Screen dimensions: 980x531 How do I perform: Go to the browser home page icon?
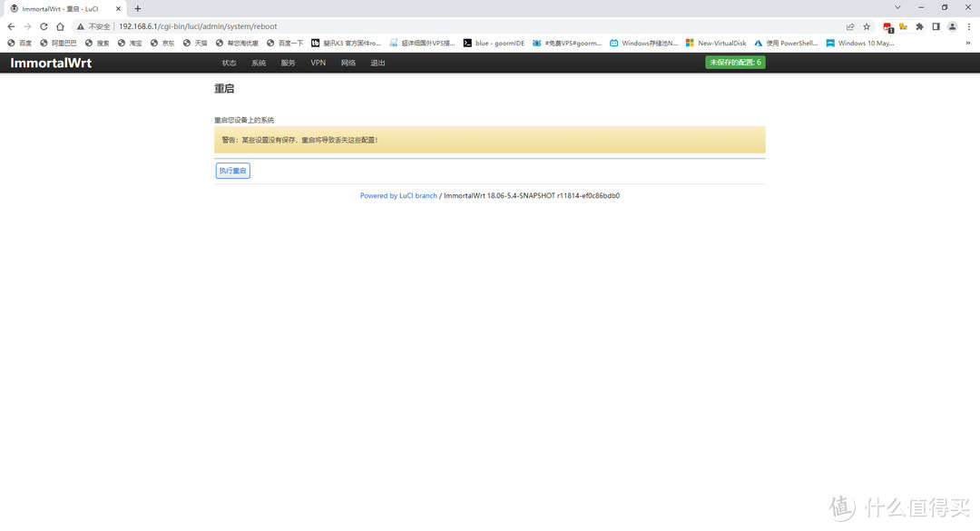(60, 26)
